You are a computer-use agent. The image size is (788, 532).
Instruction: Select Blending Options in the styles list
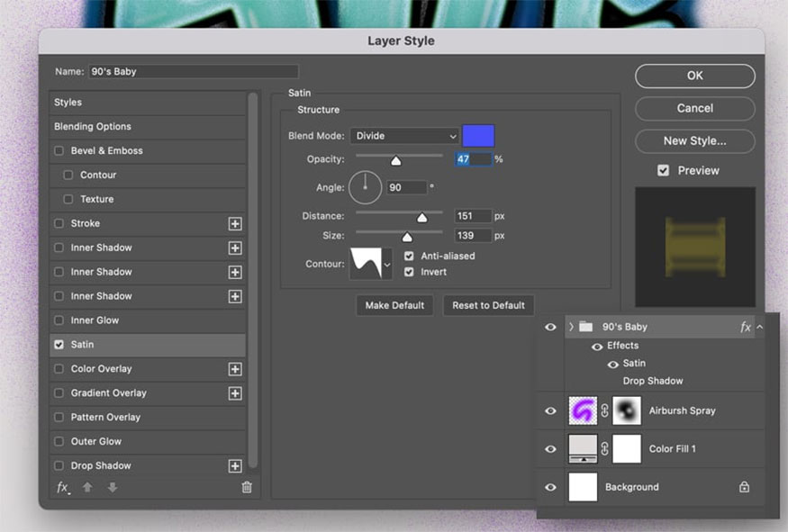(x=93, y=126)
